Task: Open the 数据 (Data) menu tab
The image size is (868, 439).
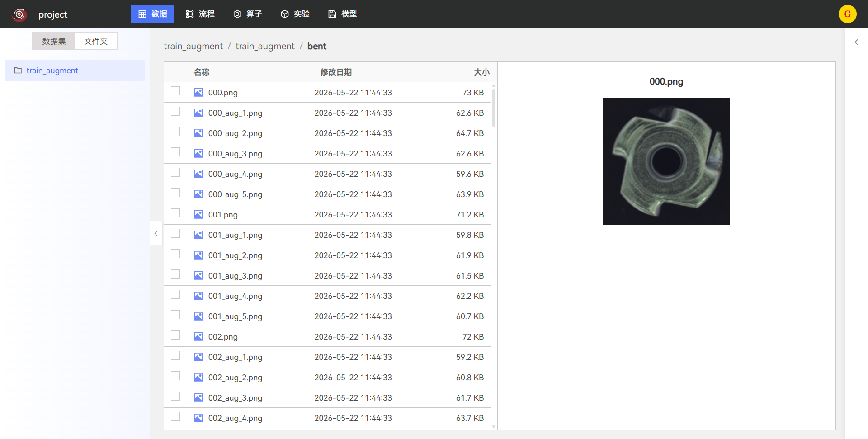Action: 152,14
